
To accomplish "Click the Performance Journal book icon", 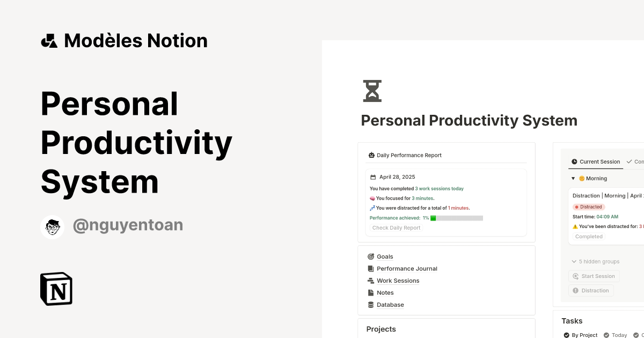I will click(x=371, y=268).
